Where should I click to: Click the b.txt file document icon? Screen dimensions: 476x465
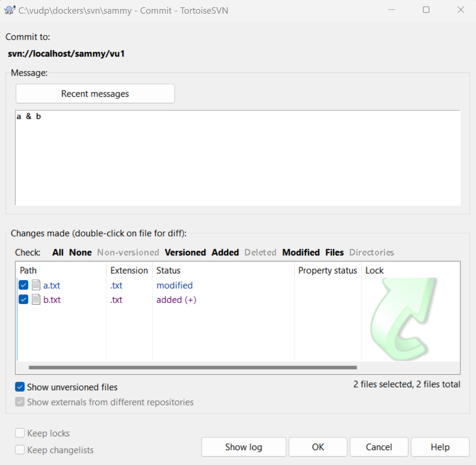pos(36,300)
